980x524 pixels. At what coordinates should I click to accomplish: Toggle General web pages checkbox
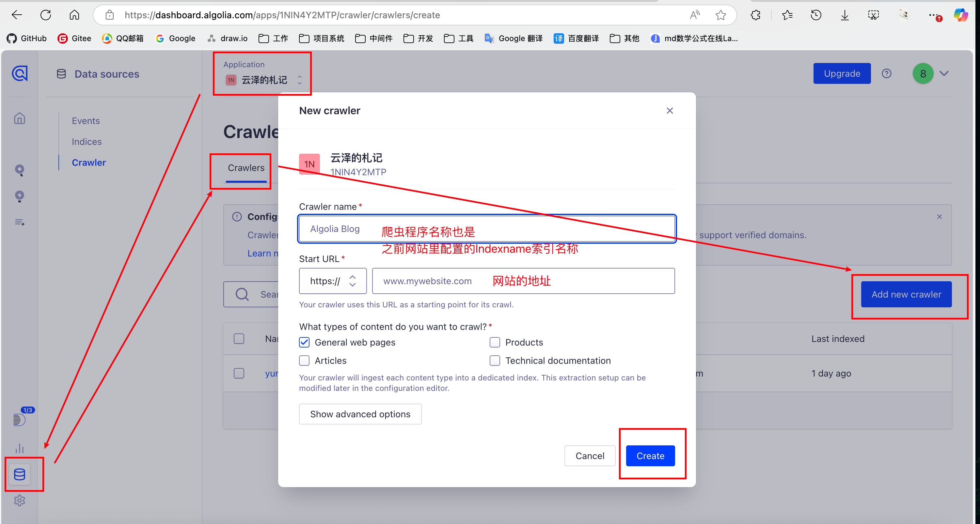point(304,342)
